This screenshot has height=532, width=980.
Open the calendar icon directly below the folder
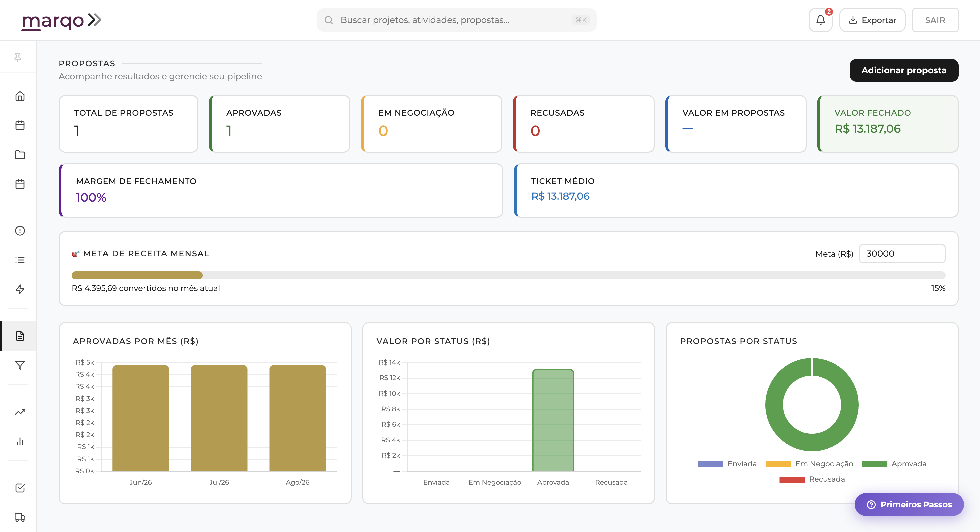click(x=20, y=184)
